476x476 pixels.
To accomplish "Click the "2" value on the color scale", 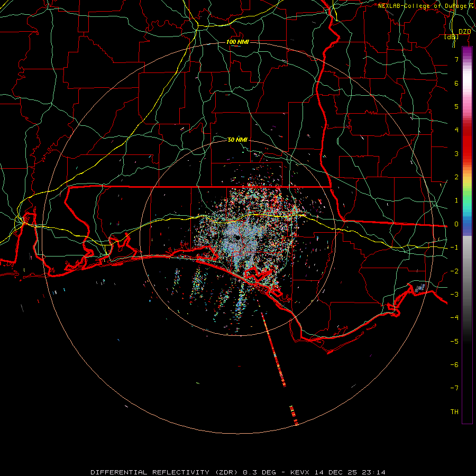I will pyautogui.click(x=456, y=177).
